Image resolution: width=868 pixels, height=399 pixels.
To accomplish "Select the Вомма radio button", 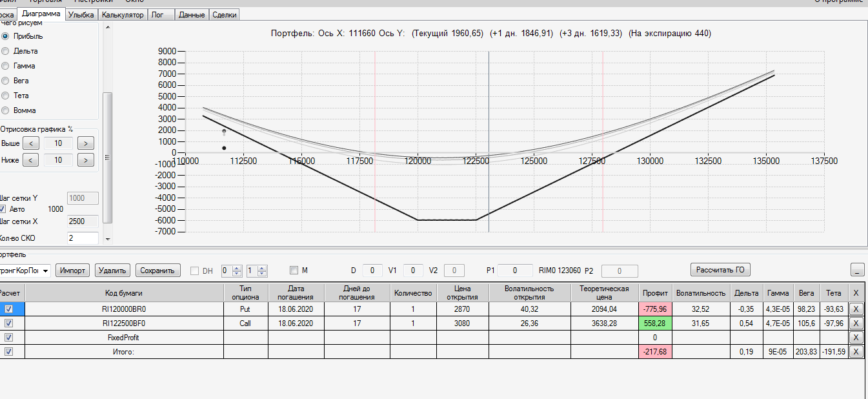I will (5, 110).
